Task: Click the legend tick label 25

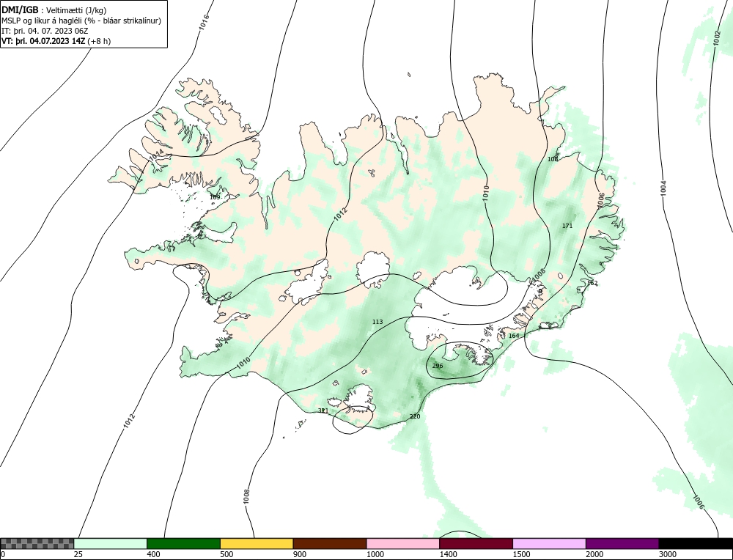Action: tap(78, 554)
